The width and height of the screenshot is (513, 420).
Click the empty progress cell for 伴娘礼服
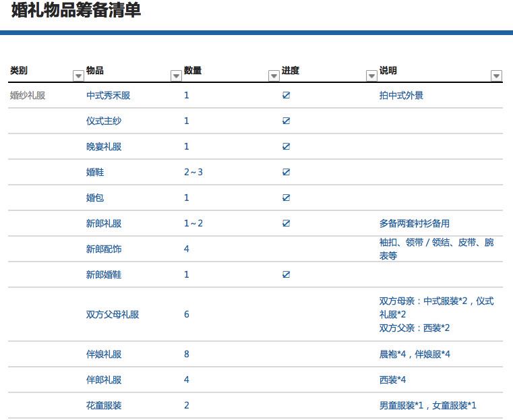329,354
